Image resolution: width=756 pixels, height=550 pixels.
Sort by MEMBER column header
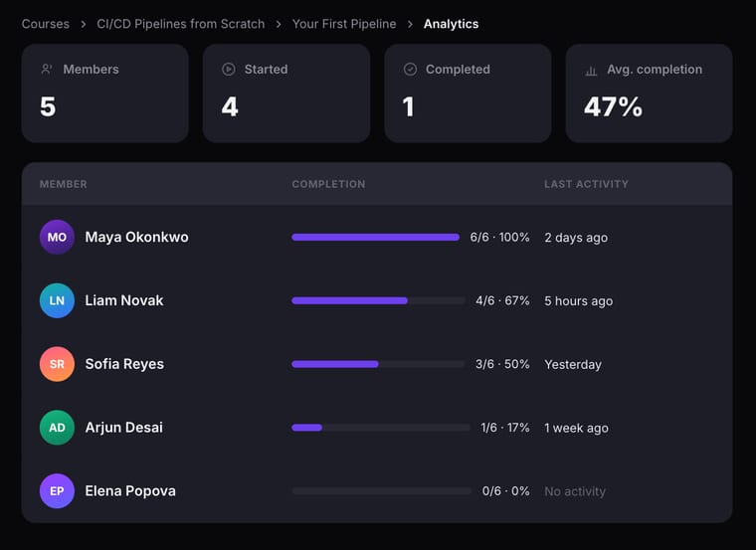coord(63,184)
